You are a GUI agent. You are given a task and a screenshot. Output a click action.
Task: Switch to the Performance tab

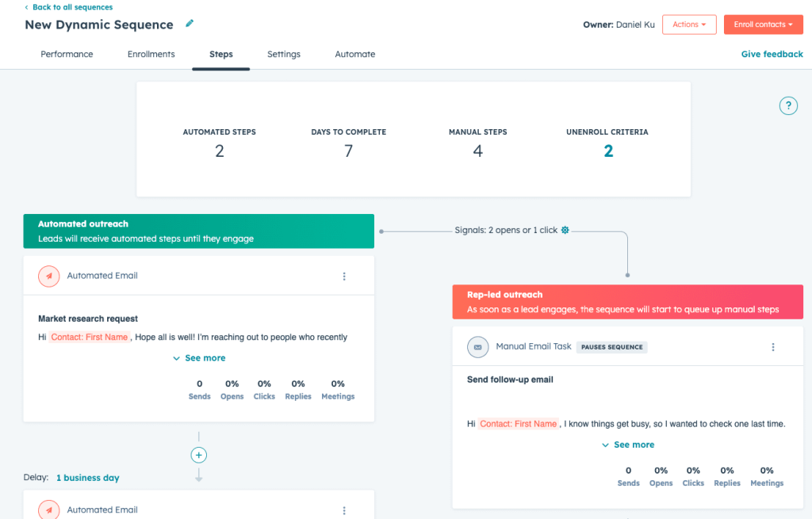coord(67,55)
